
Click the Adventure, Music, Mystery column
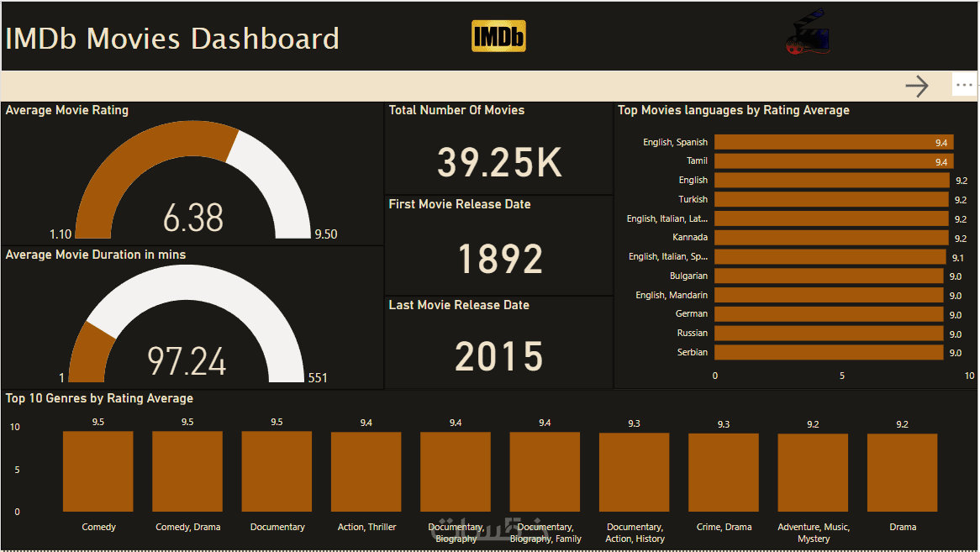coord(813,473)
